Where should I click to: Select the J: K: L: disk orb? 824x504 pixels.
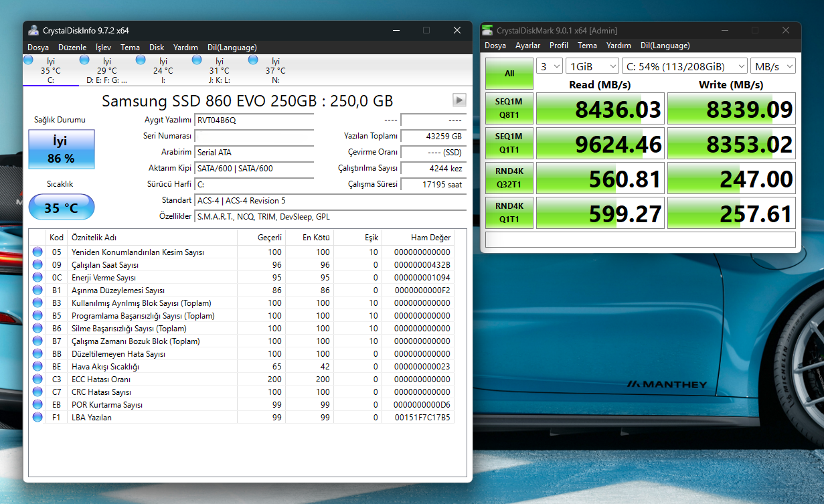point(197,60)
